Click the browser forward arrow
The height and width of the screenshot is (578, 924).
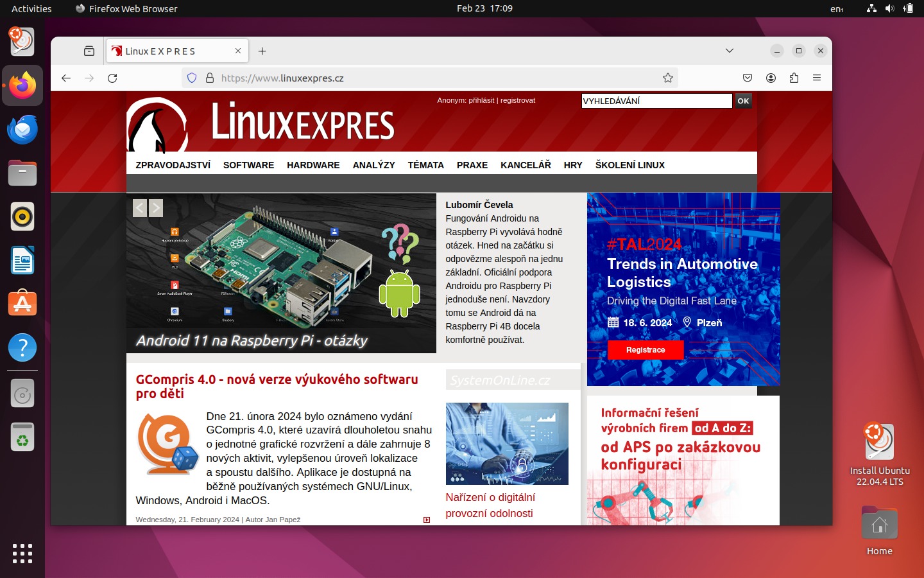tap(89, 78)
